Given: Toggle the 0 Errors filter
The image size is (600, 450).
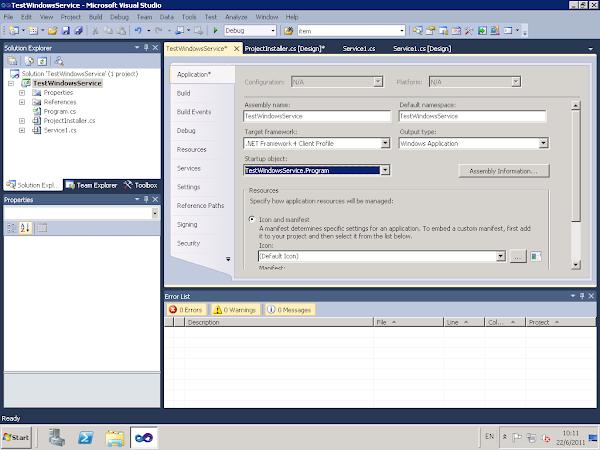Looking at the screenshot, I should [187, 310].
